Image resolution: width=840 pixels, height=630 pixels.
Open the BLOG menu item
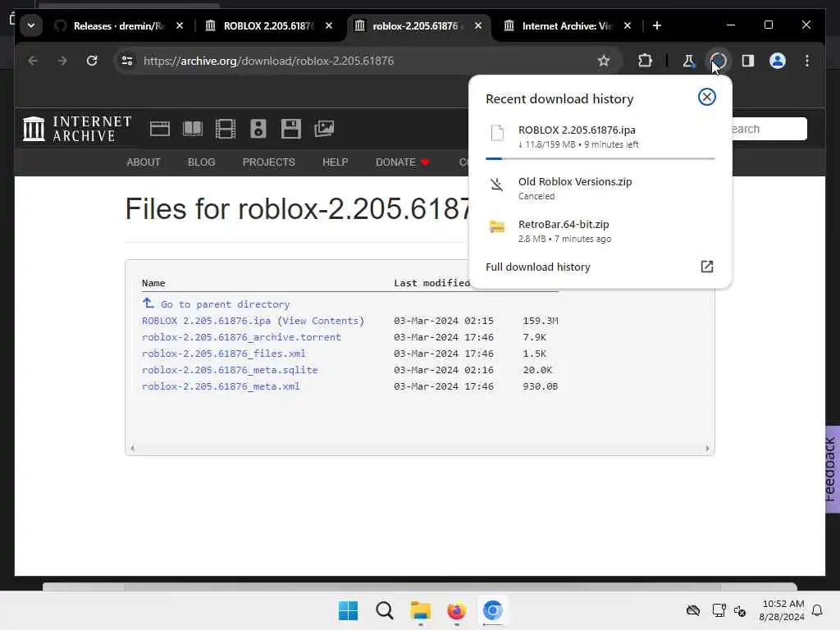[202, 162]
